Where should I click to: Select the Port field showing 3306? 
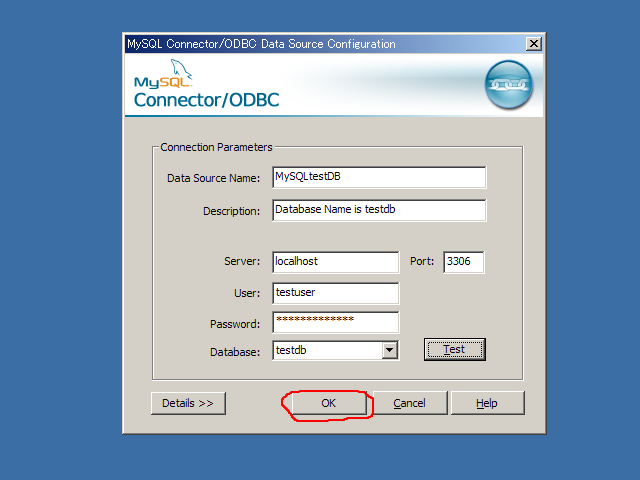pos(464,262)
